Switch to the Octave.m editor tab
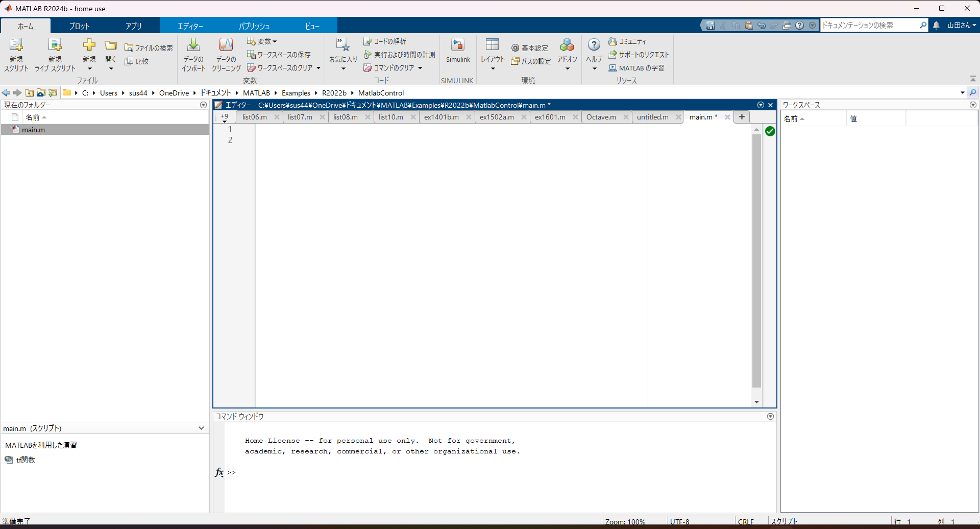The width and height of the screenshot is (980, 529). (602, 117)
